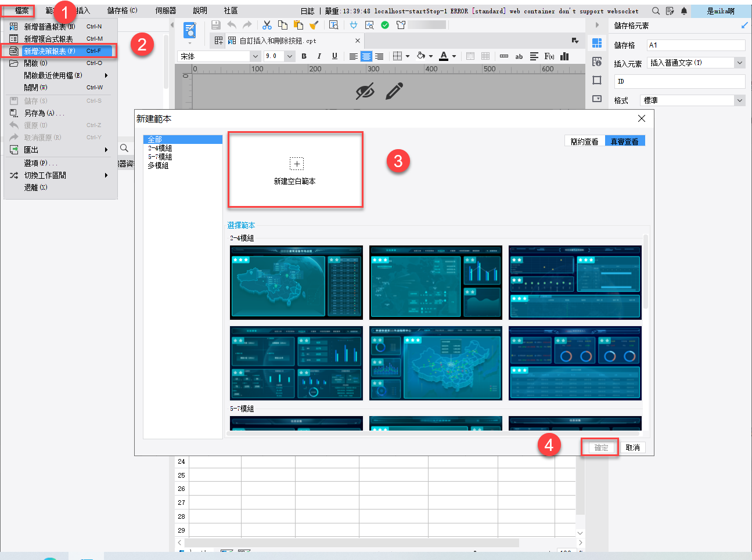Viewport: 752px width, 560px height.
Task: Align cell text left
Action: pos(354,56)
